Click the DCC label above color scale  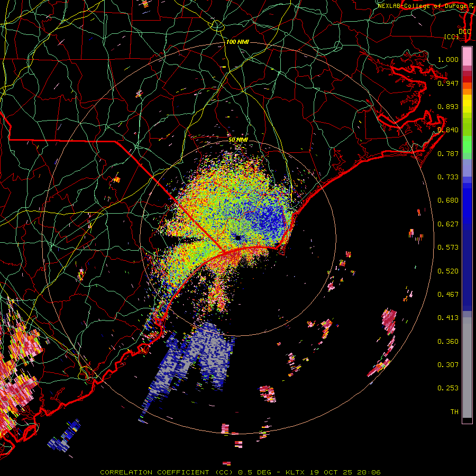[464, 32]
